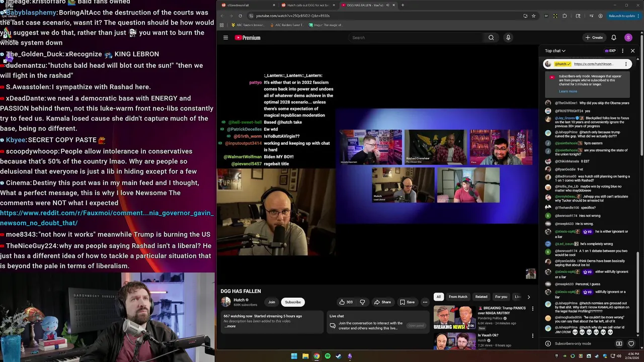Click the 6XP points badge in chat header

[610, 51]
